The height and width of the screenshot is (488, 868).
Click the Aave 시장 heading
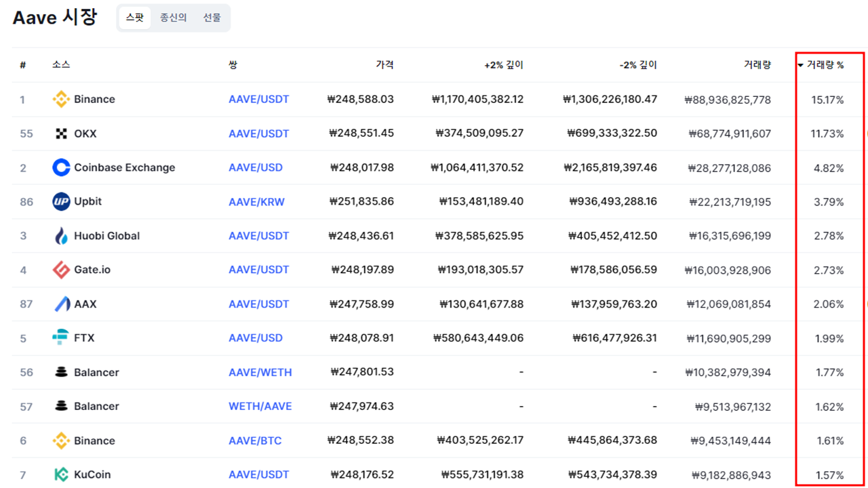tap(55, 17)
